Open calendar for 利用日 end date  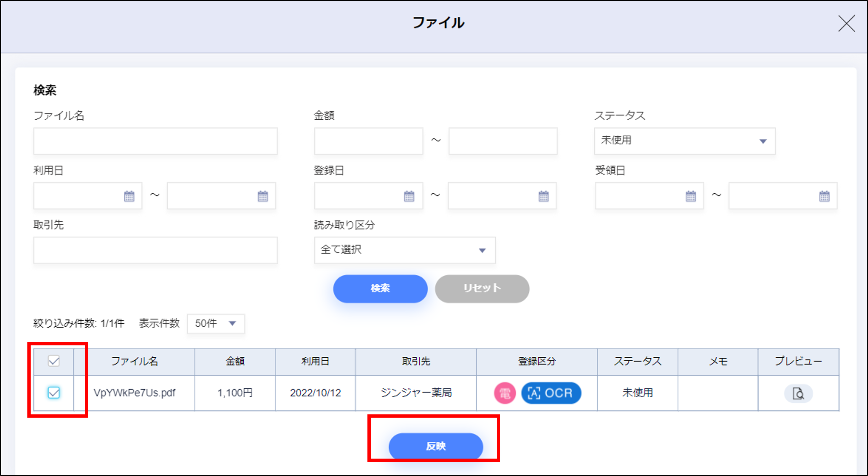262,196
